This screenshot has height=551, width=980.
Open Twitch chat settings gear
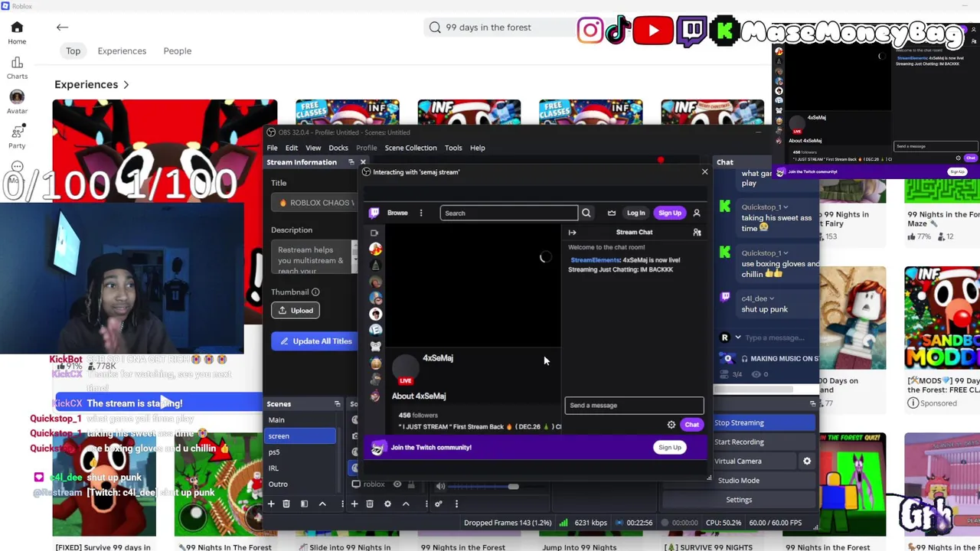tap(671, 425)
